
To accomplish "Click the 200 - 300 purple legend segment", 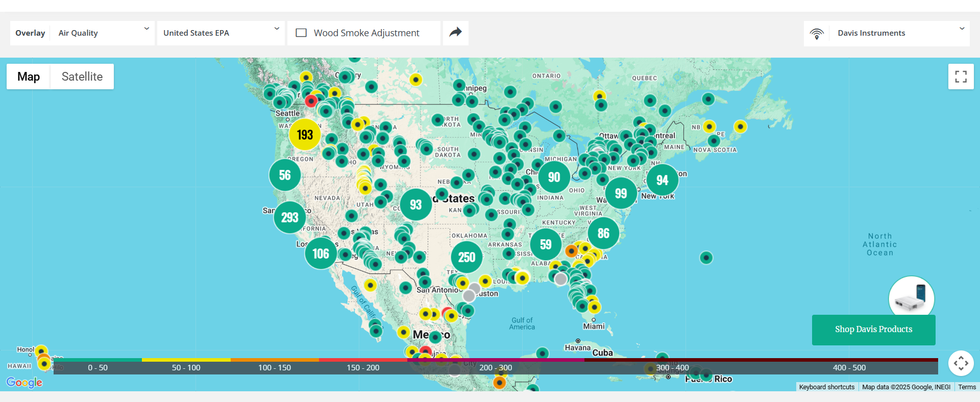I will pos(496,366).
